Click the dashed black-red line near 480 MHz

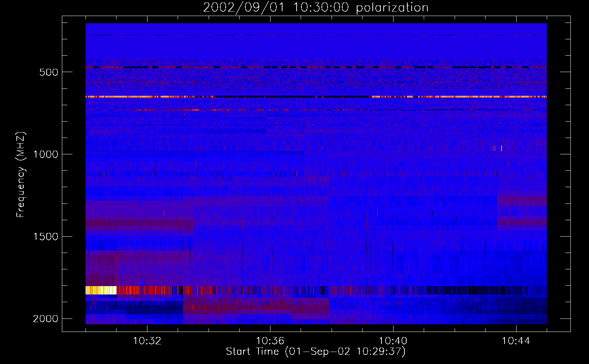[x=316, y=67]
